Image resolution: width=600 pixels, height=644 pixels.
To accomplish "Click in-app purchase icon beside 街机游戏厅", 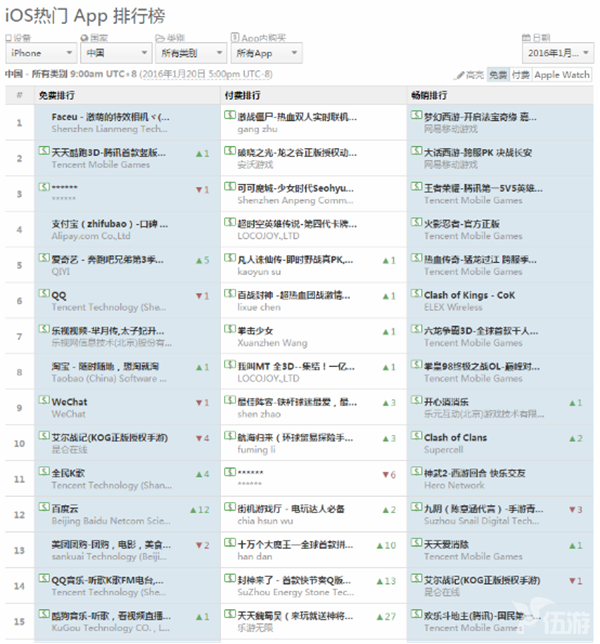I will click(x=230, y=507).
